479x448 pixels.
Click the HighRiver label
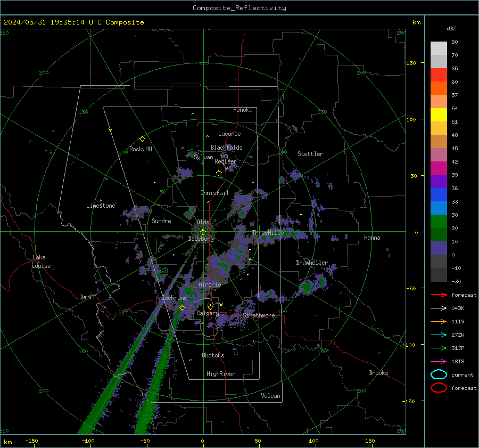coord(221,374)
